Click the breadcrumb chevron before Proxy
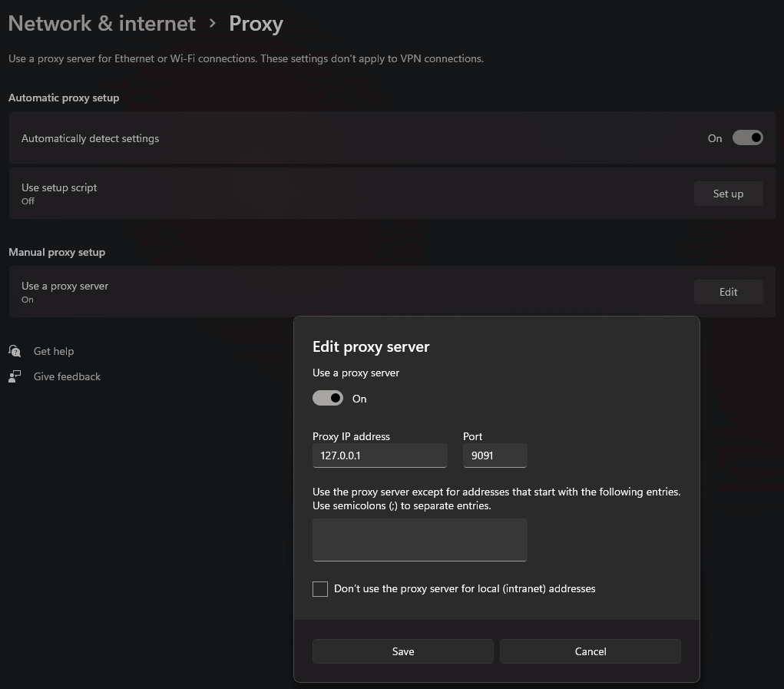 point(213,24)
